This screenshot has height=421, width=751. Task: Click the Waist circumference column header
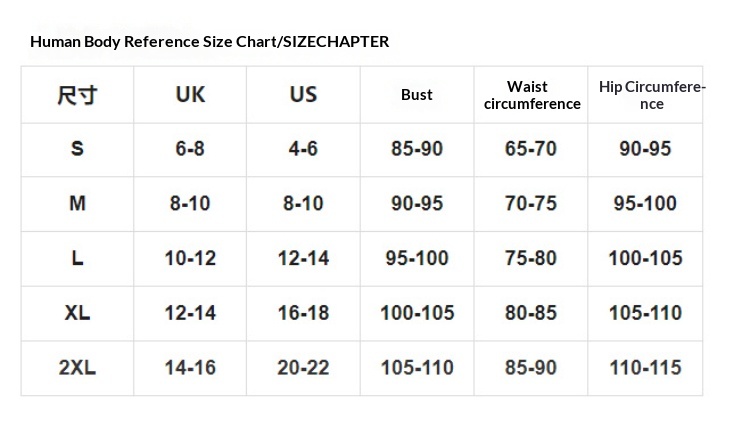click(531, 95)
